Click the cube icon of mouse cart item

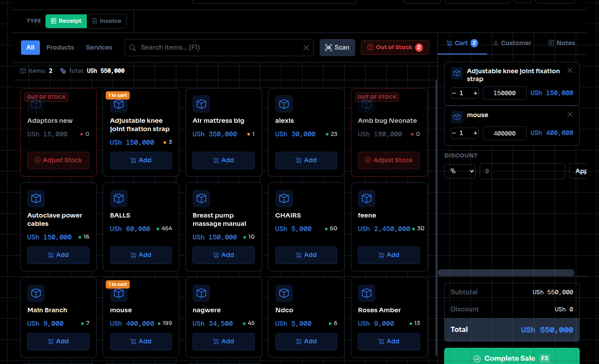coord(457,117)
